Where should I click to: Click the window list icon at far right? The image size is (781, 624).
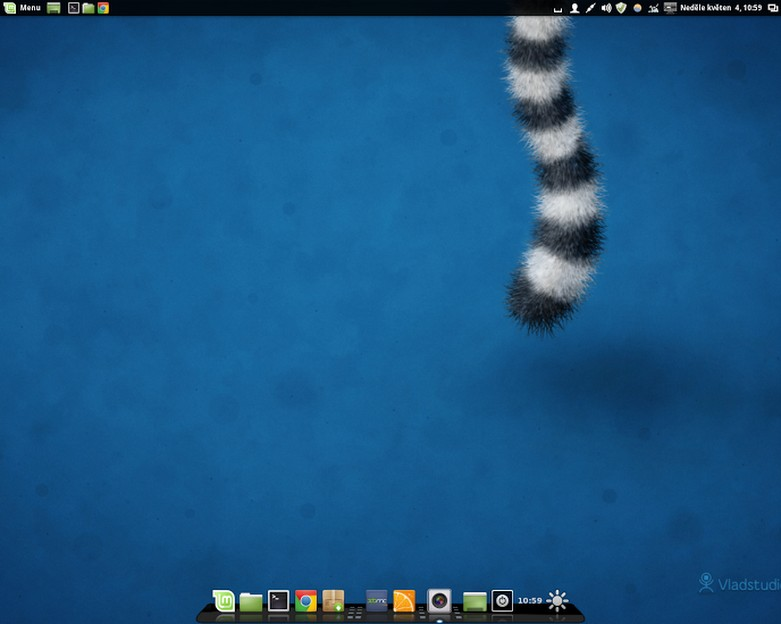click(773, 8)
